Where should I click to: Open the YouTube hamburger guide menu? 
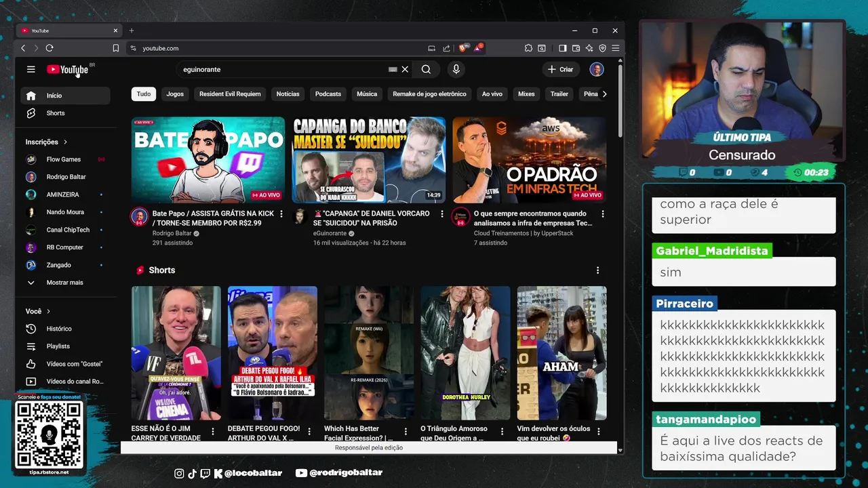(x=31, y=69)
